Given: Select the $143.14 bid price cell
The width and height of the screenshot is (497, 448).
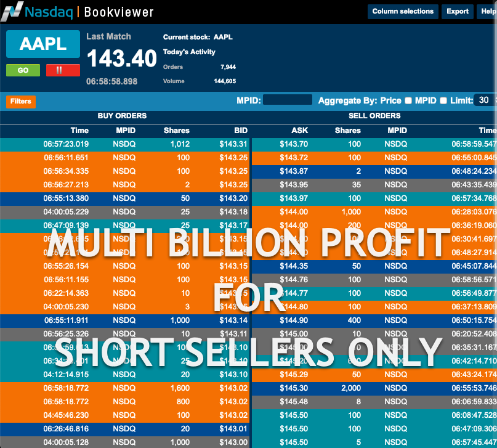Looking at the screenshot, I should point(233,320).
